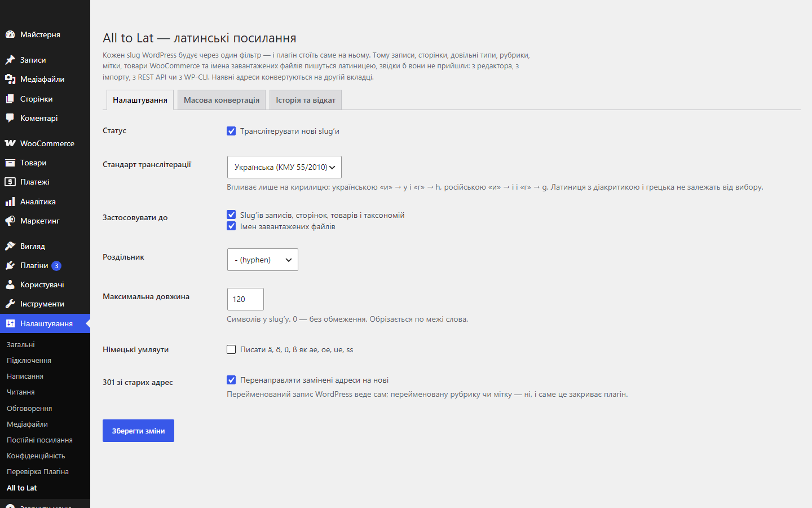This screenshot has width=812, height=508.
Task: Click the Медіафайли media icon
Action: point(10,79)
